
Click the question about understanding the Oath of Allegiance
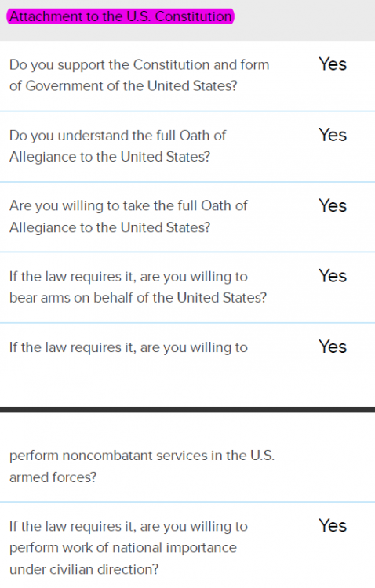tap(118, 146)
